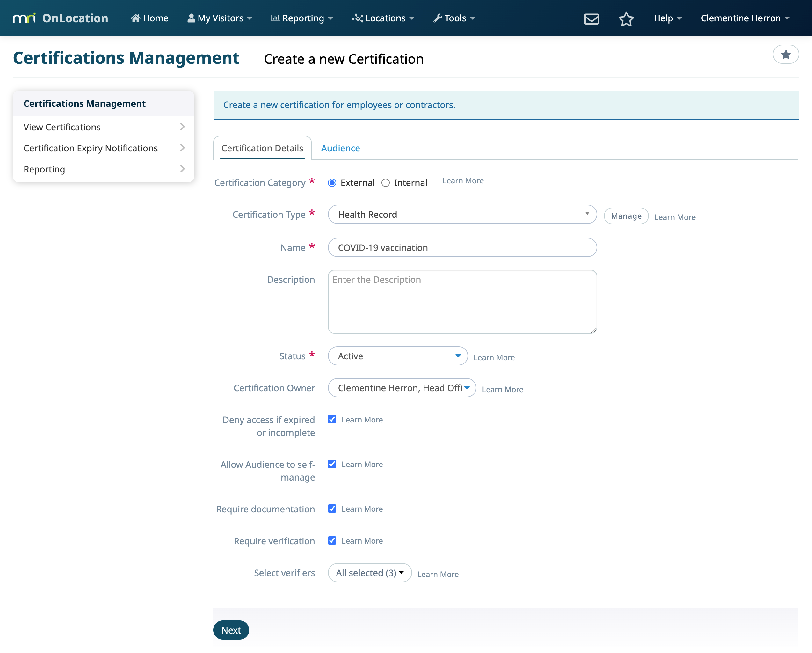Open Help dropdown
812x653 pixels.
click(667, 18)
